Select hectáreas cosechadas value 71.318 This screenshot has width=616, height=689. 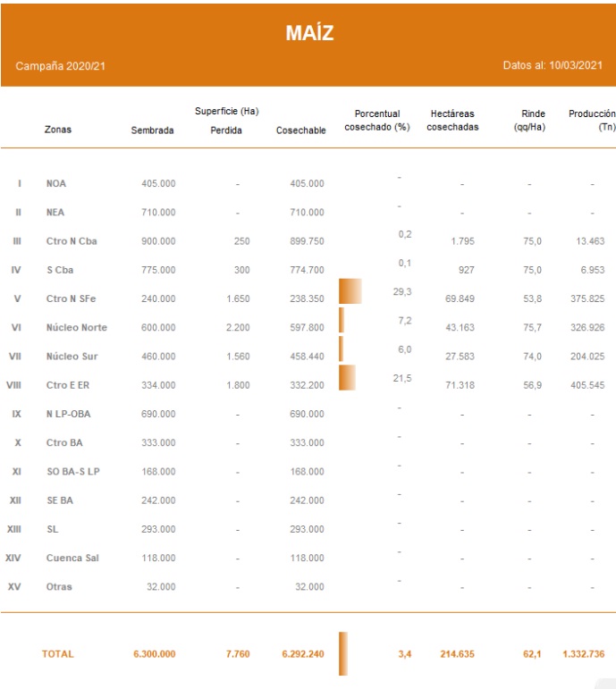point(460,385)
